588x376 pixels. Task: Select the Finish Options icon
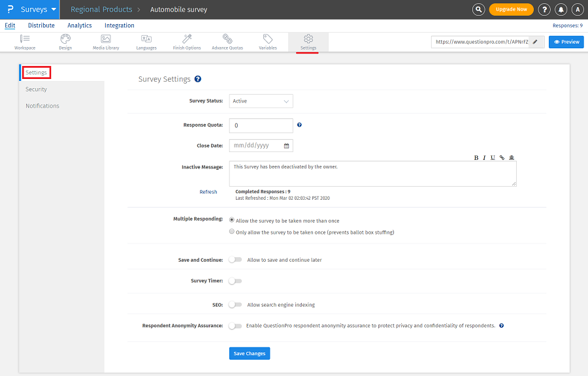[188, 41]
